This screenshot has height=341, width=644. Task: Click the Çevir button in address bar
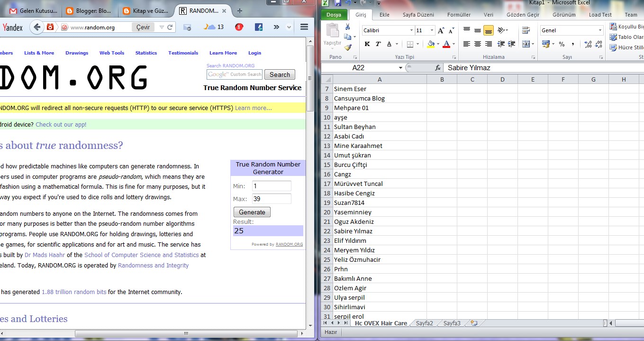click(143, 28)
